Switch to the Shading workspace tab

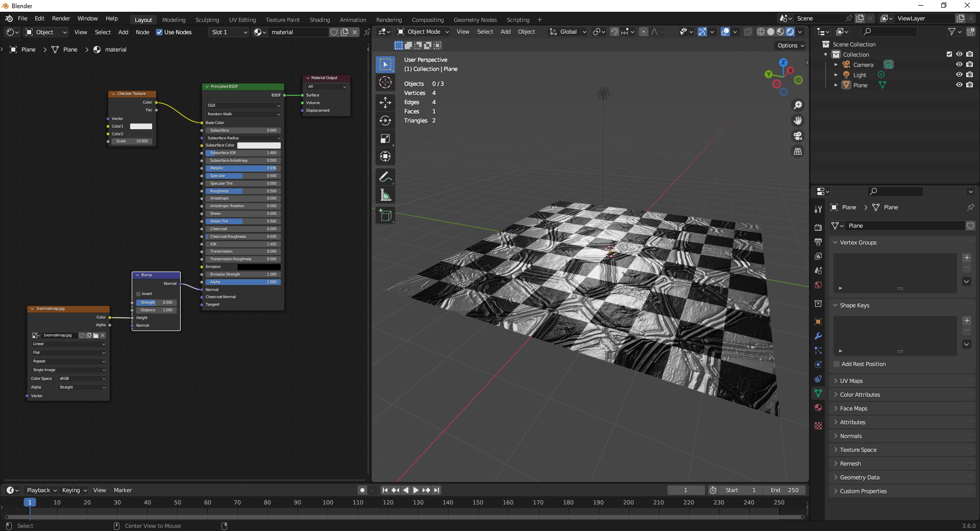tap(320, 20)
